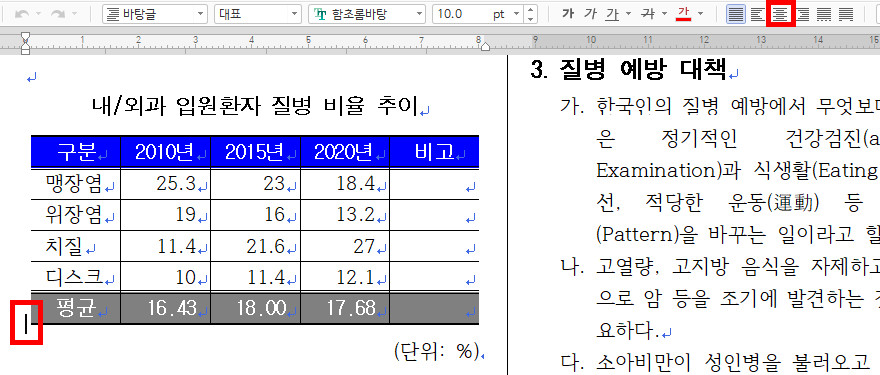The width and height of the screenshot is (880, 375).
Task: Set red font color with 가 icon
Action: tap(684, 14)
